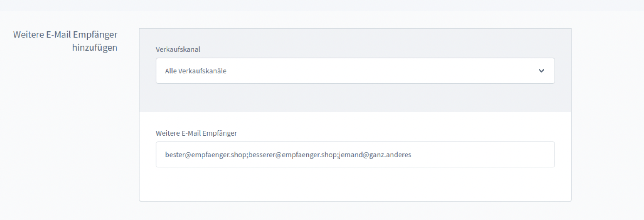Screen dimensions: 644x220
Task: Click the 'Weitere E-Mail Empfänger' field label
Action: [x=196, y=133]
